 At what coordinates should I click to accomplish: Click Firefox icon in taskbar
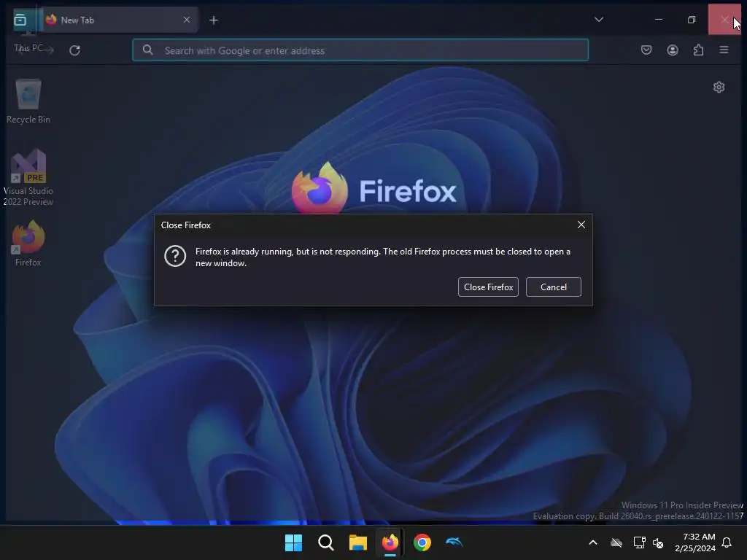click(390, 542)
